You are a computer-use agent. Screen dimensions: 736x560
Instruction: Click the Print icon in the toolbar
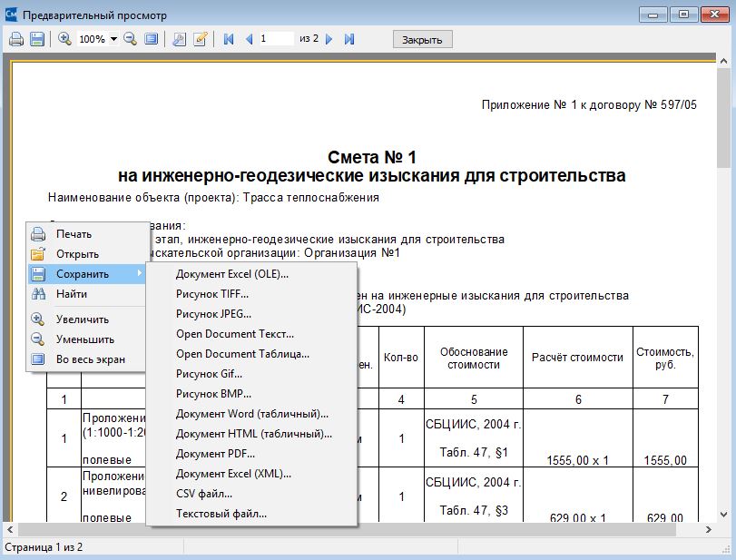pos(16,39)
